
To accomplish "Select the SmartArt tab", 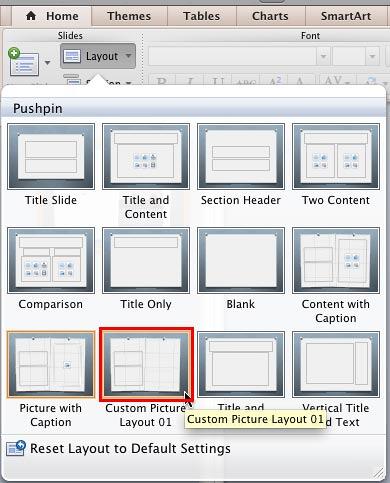I will click(346, 16).
